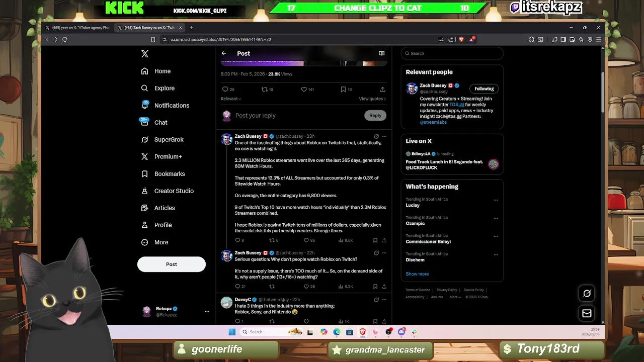Viewport: 644px width, 362px height.
Task: Click the white Post button
Action: pyautogui.click(x=172, y=264)
